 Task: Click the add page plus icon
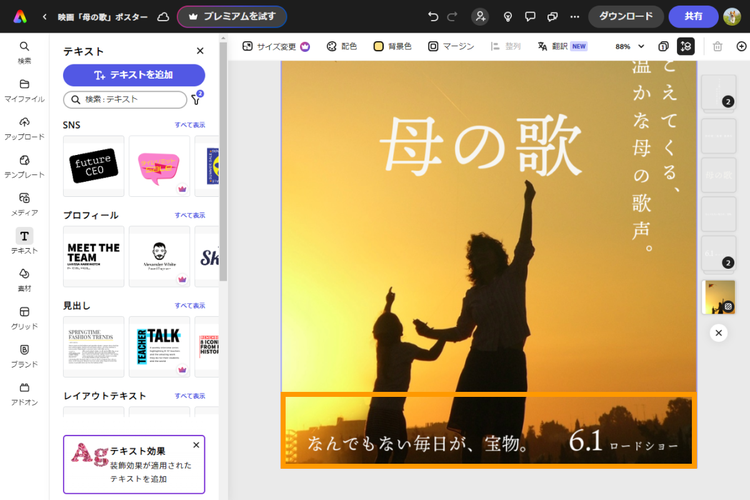pos(741,46)
